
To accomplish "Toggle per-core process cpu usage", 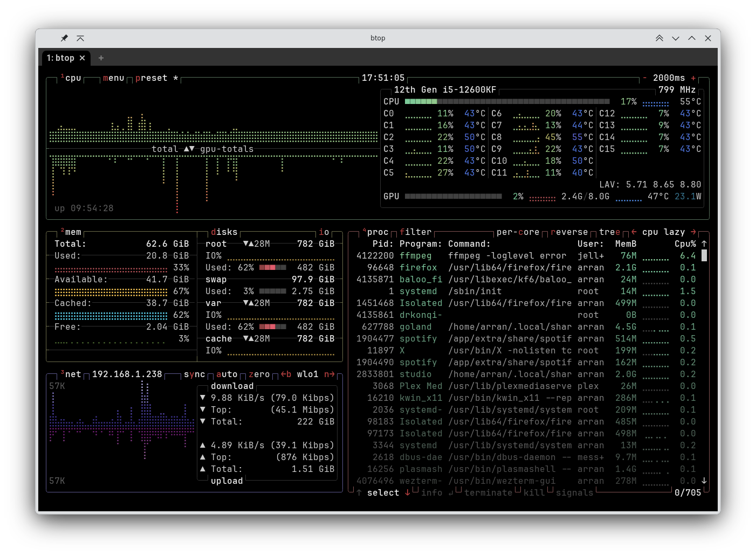I will pos(518,232).
